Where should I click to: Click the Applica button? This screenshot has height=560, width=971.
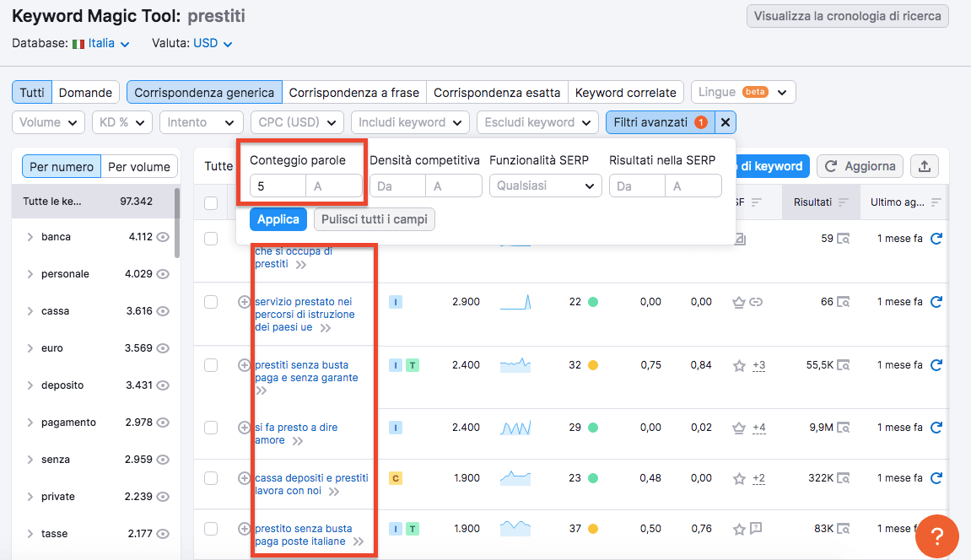(278, 219)
